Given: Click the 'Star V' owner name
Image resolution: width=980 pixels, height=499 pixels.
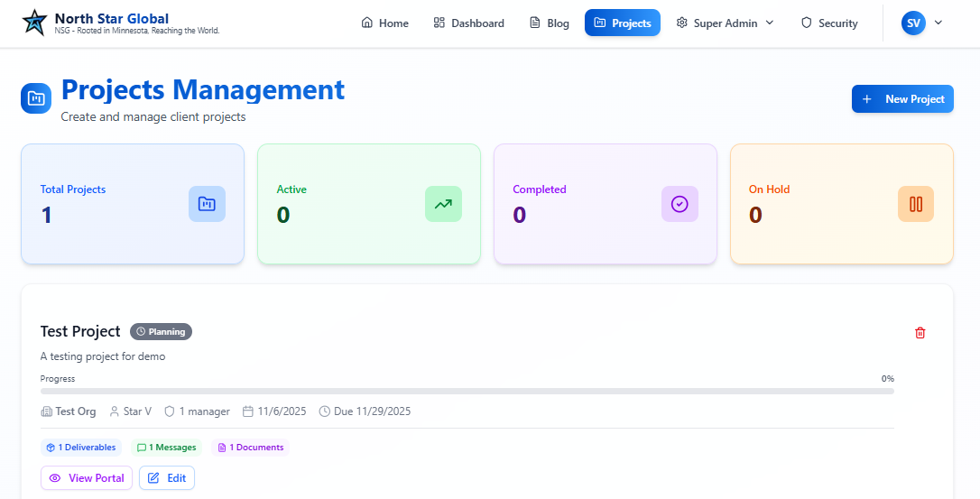Looking at the screenshot, I should [x=137, y=411].
